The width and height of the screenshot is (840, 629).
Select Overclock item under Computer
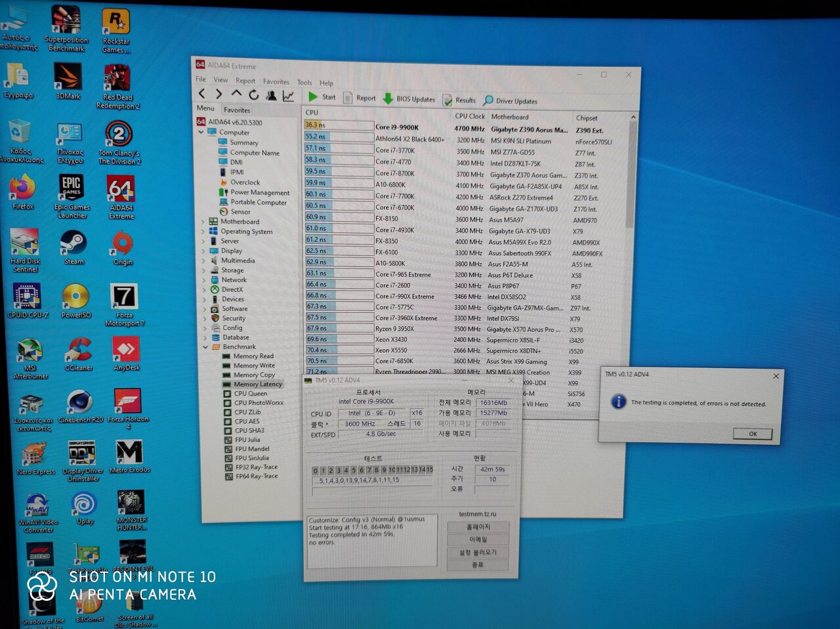coord(245,182)
